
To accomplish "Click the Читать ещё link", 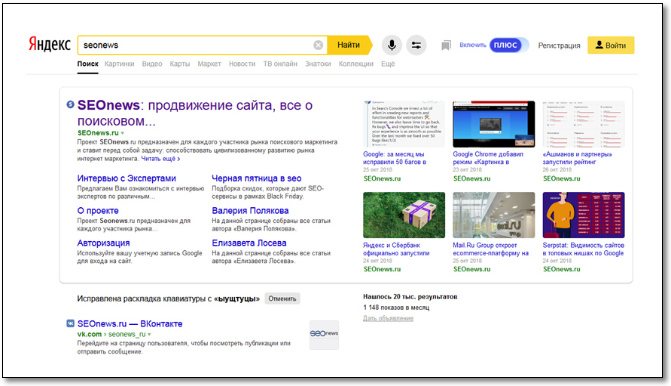I will (160, 159).
